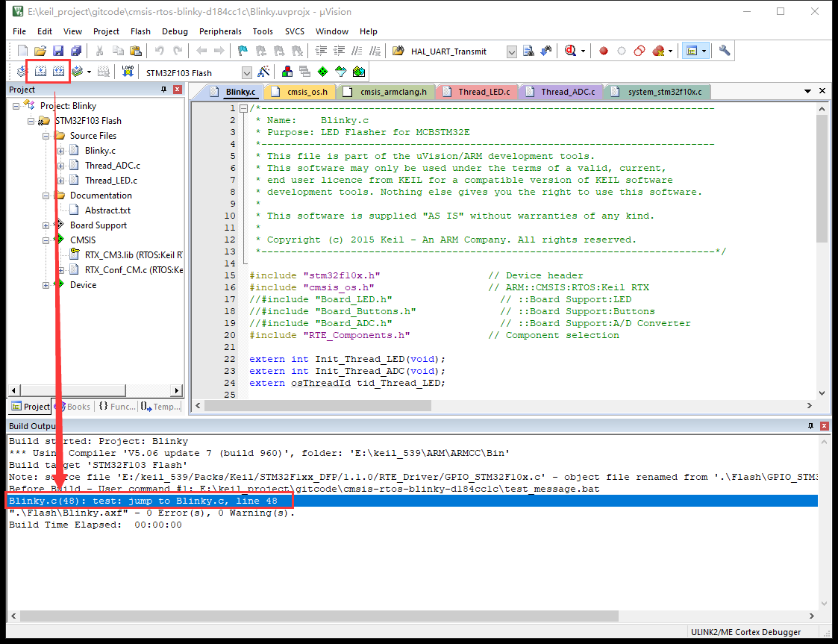Start the debug session icon

571,51
